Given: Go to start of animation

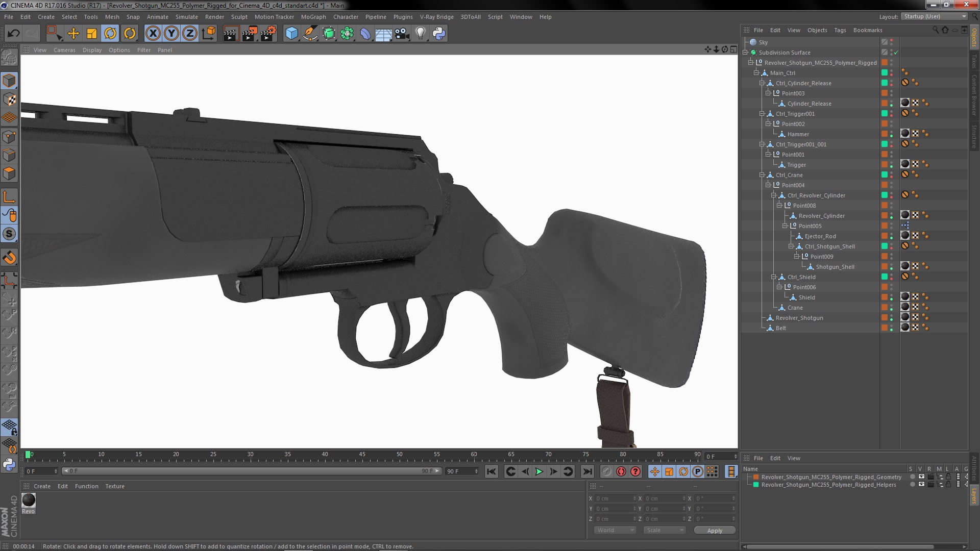Looking at the screenshot, I should point(491,472).
